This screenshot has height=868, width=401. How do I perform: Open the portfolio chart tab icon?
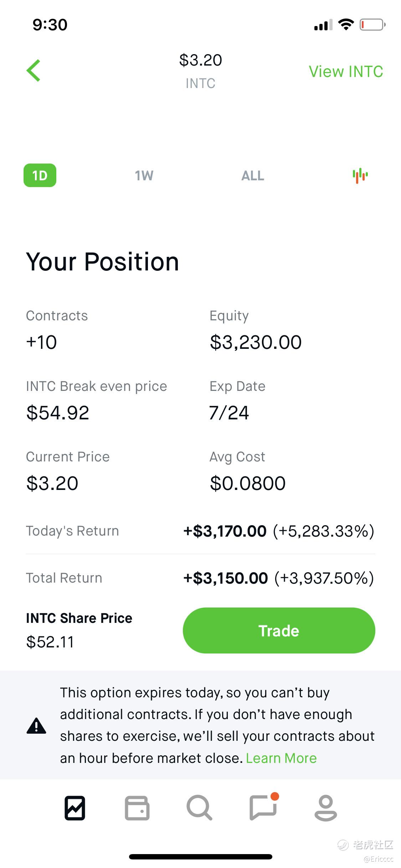point(75,808)
